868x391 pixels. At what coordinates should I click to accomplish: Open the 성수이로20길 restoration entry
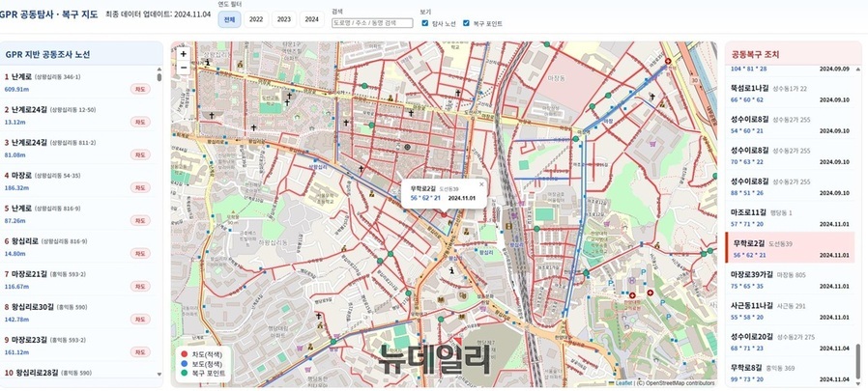[791, 342]
